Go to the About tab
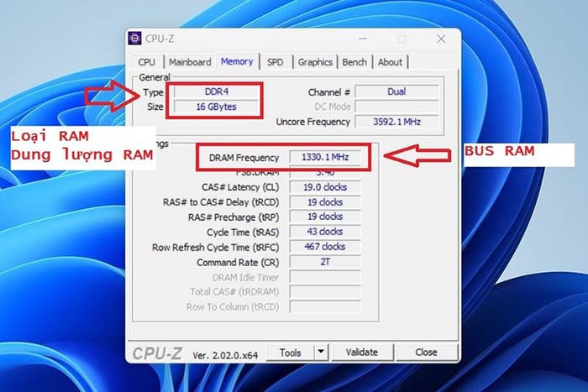The width and height of the screenshot is (588, 392). pyautogui.click(x=390, y=62)
